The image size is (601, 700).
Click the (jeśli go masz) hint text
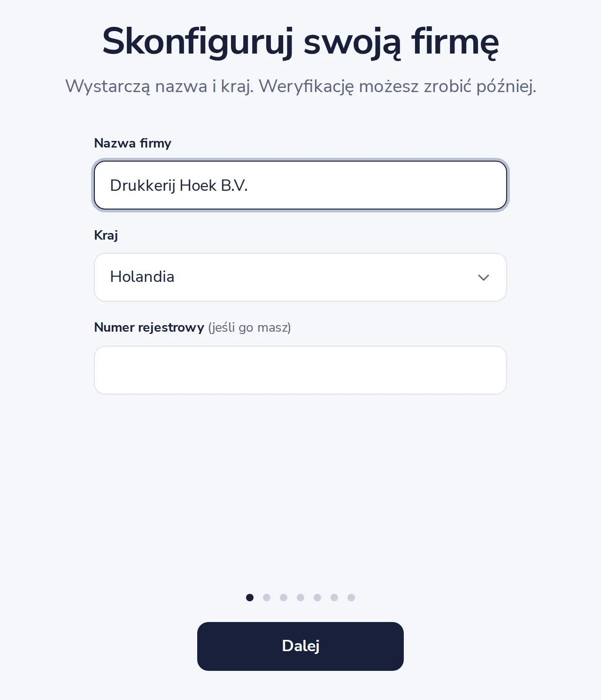click(x=249, y=327)
